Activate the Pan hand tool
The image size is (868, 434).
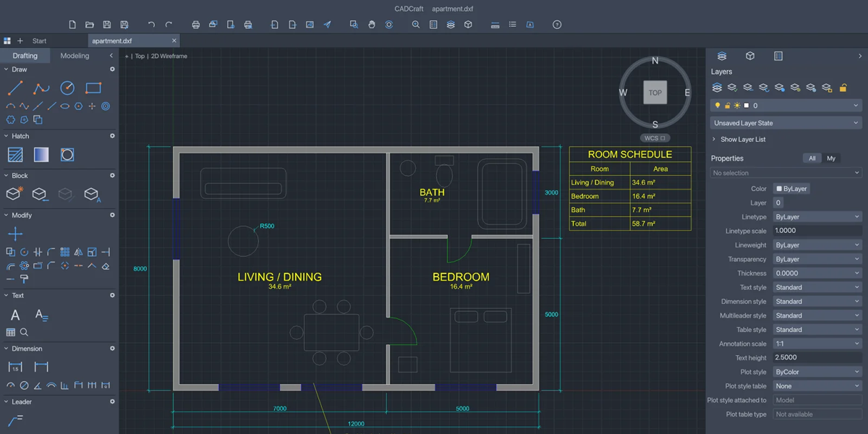pyautogui.click(x=372, y=25)
